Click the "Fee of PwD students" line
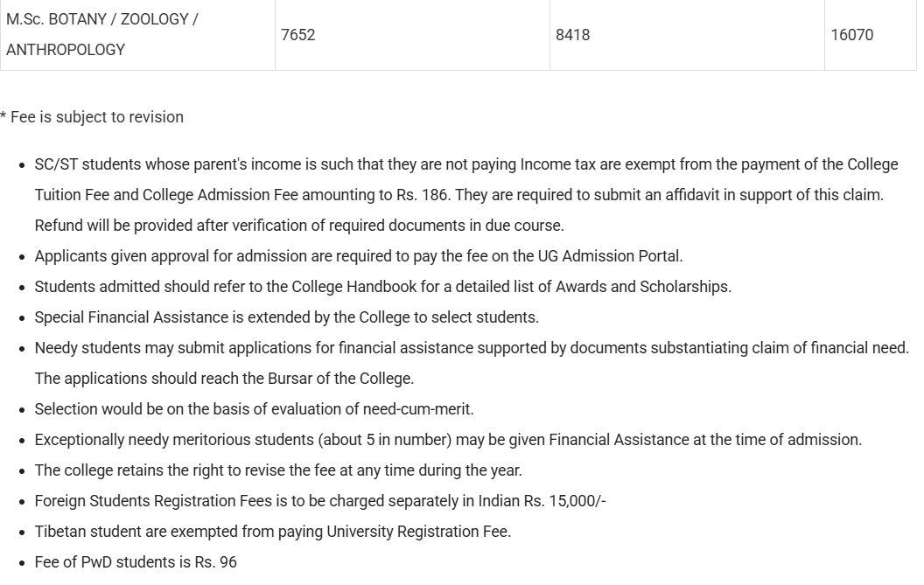 click(136, 562)
